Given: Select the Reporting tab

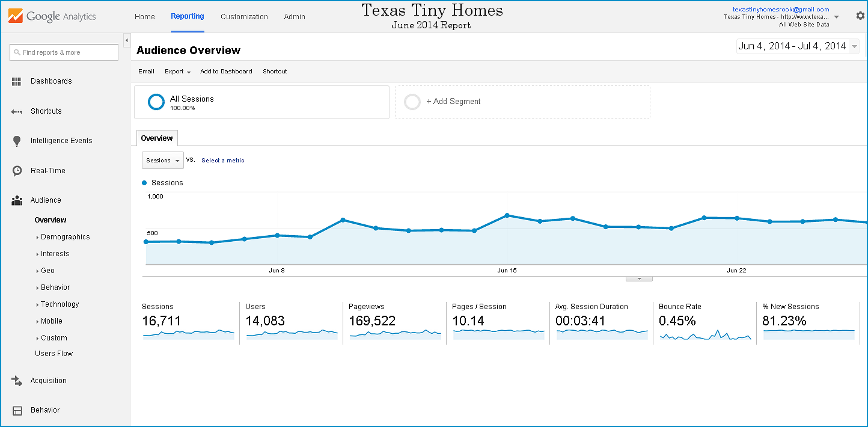Looking at the screenshot, I should pos(188,16).
